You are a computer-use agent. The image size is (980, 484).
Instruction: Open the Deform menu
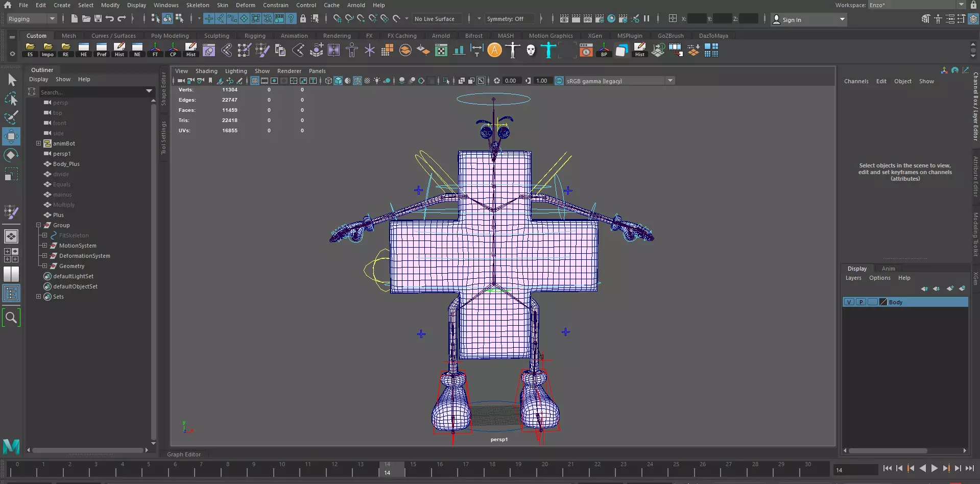coord(246,5)
